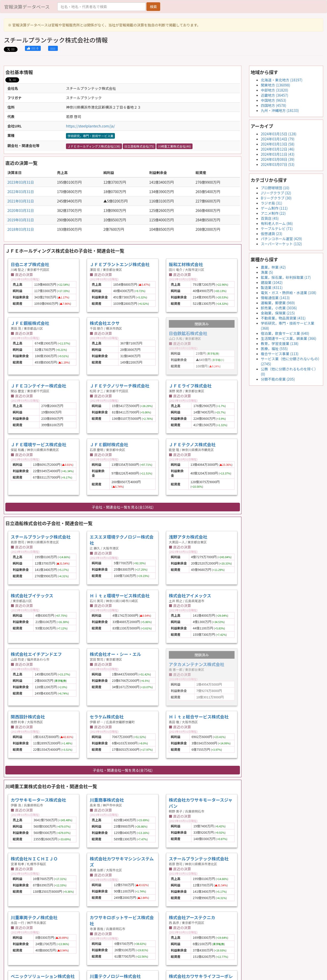Image resolution: width=327 pixels, height=980 pixels.
Task: Open the 情報通信業 (1413) industry link
Action: point(275,298)
